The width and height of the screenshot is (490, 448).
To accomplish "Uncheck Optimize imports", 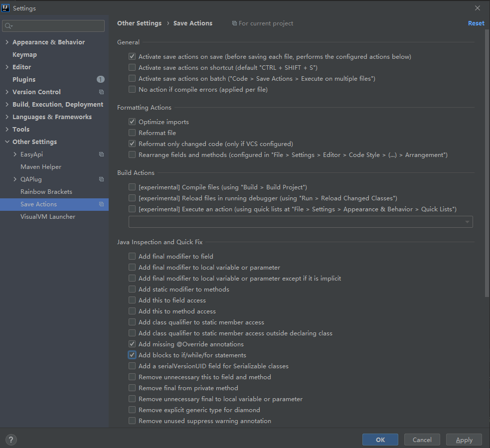I will click(x=132, y=122).
